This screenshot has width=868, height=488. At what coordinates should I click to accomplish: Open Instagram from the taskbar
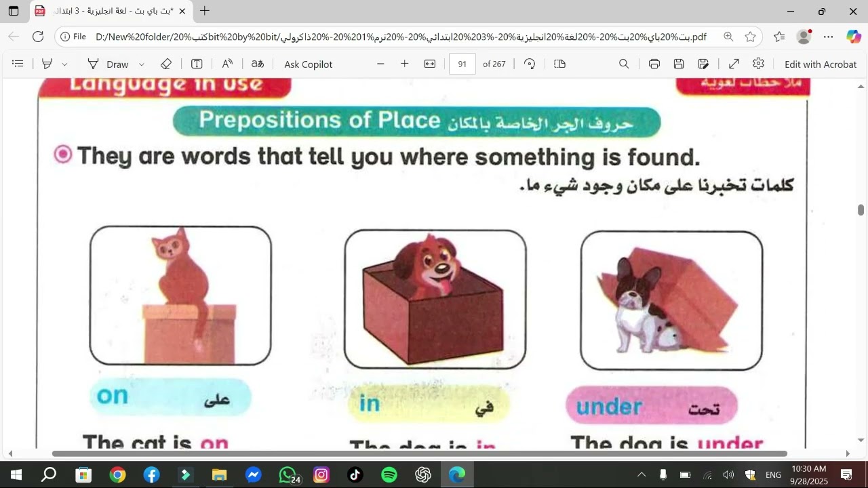[321, 474]
